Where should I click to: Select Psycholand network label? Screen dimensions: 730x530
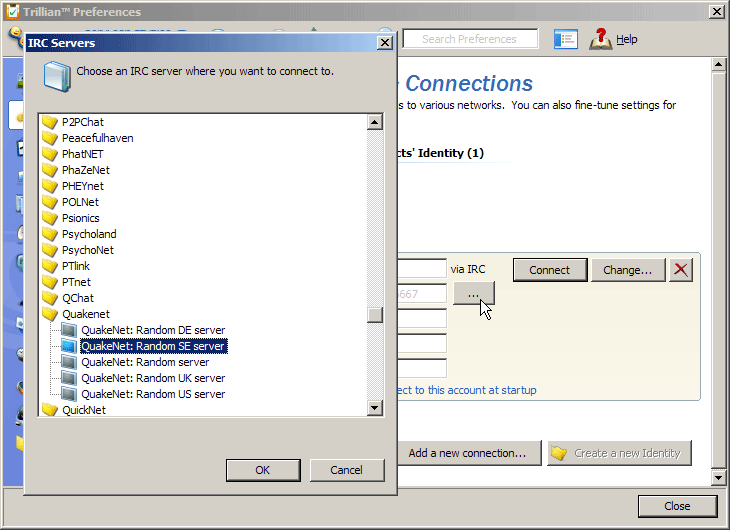click(89, 234)
